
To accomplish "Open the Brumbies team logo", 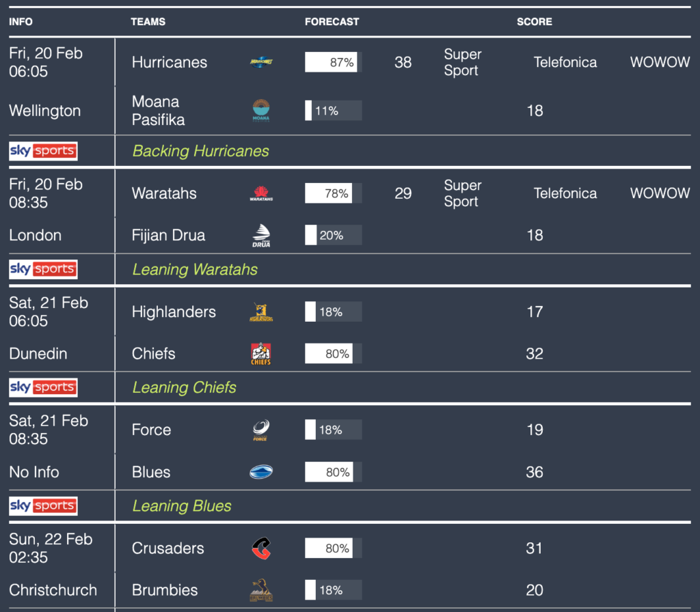I will click(261, 590).
